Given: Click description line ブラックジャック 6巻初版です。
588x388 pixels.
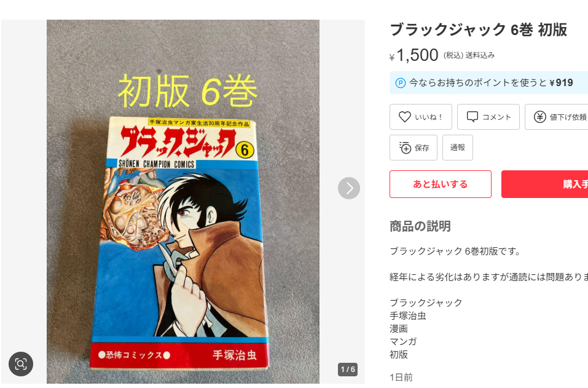Looking at the screenshot, I should (456, 251).
